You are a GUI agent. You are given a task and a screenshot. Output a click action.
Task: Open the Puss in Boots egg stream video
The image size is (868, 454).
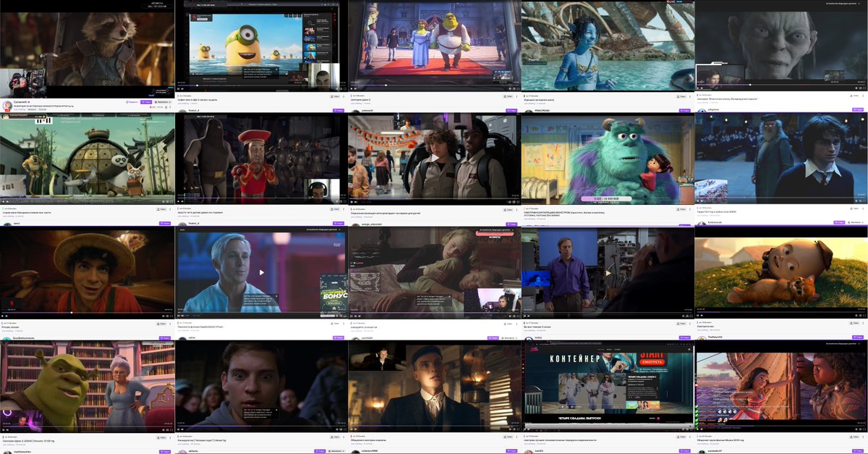pos(781,272)
